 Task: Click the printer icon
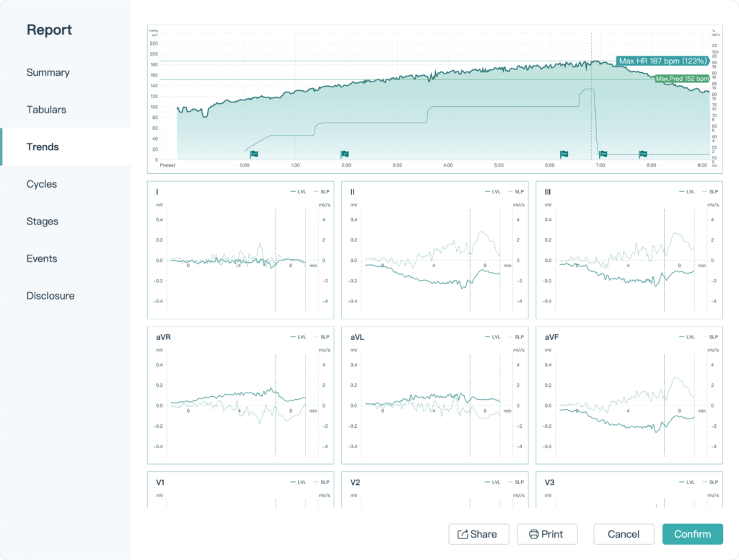[x=533, y=534]
